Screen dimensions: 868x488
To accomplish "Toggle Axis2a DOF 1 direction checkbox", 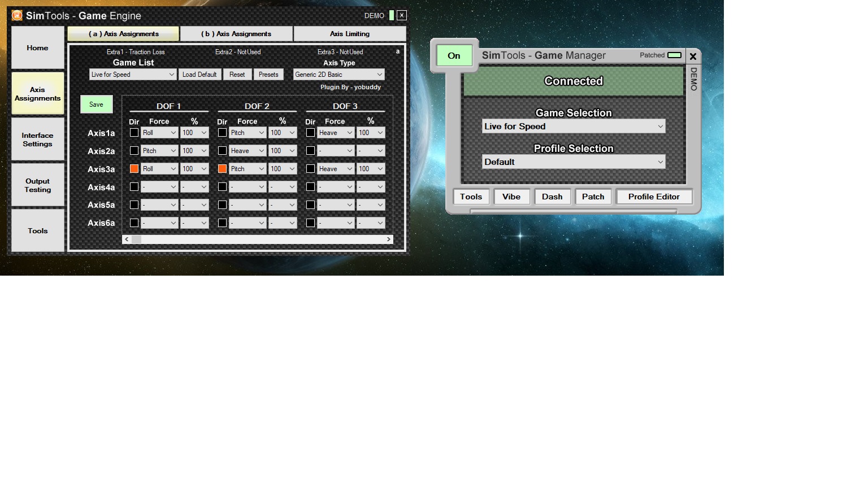I will pyautogui.click(x=134, y=151).
